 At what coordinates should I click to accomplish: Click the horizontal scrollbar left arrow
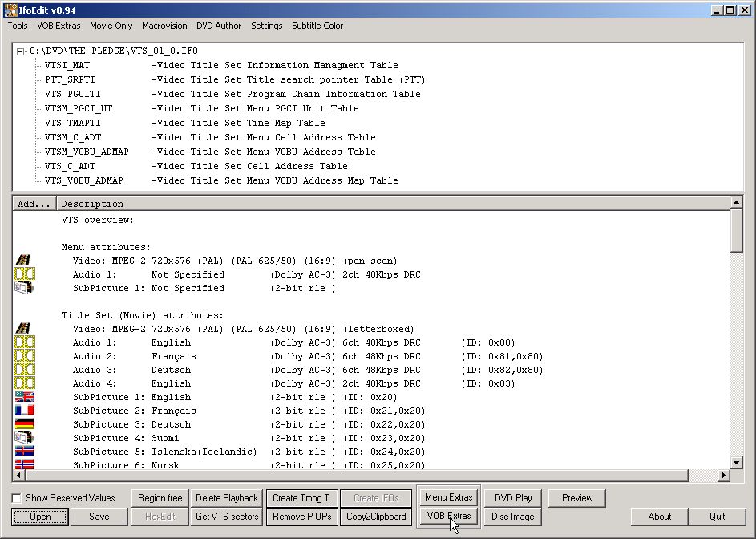tap(18, 476)
